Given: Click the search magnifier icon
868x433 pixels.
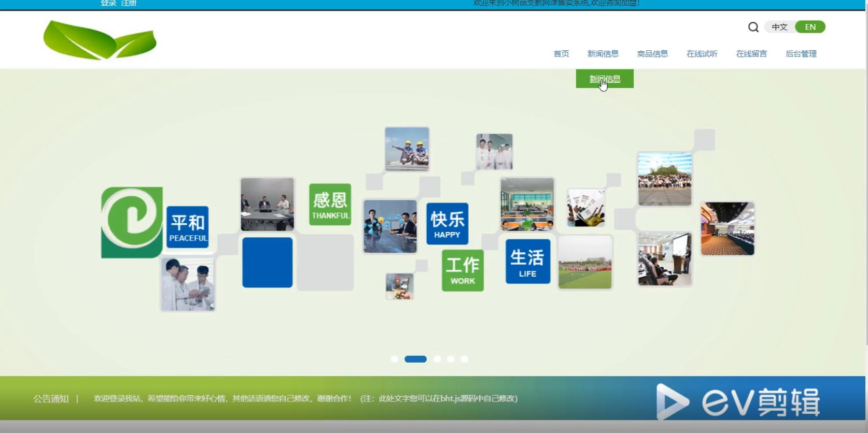Looking at the screenshot, I should 753,27.
